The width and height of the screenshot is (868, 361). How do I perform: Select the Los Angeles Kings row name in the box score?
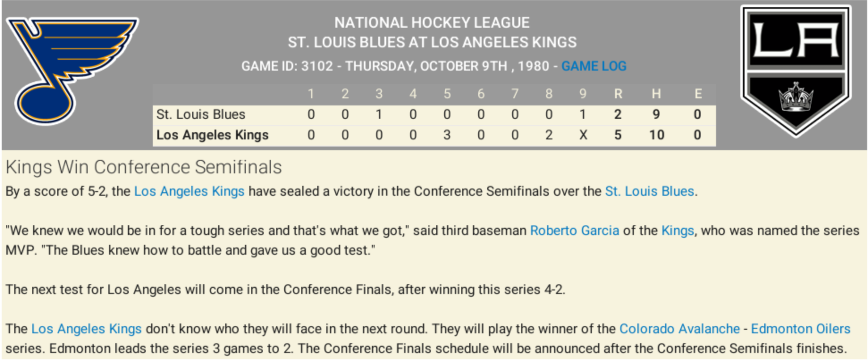pyautogui.click(x=212, y=135)
